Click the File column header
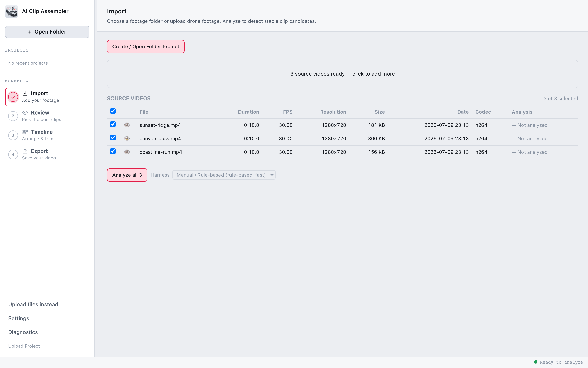This screenshot has width=588, height=368. [x=144, y=112]
